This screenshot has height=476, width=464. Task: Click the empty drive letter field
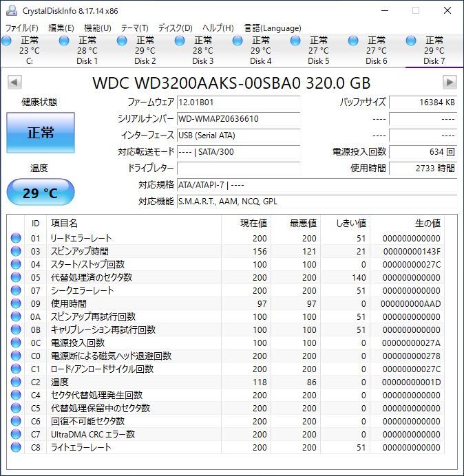pos(238,168)
